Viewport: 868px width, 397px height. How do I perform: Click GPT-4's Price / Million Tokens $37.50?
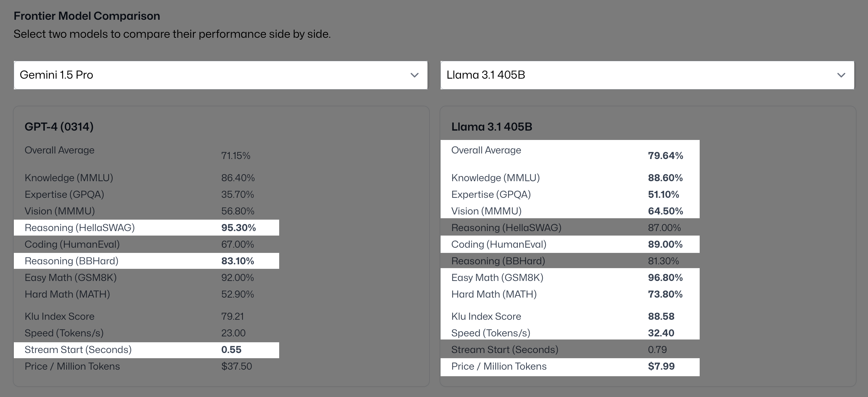pyautogui.click(x=237, y=366)
